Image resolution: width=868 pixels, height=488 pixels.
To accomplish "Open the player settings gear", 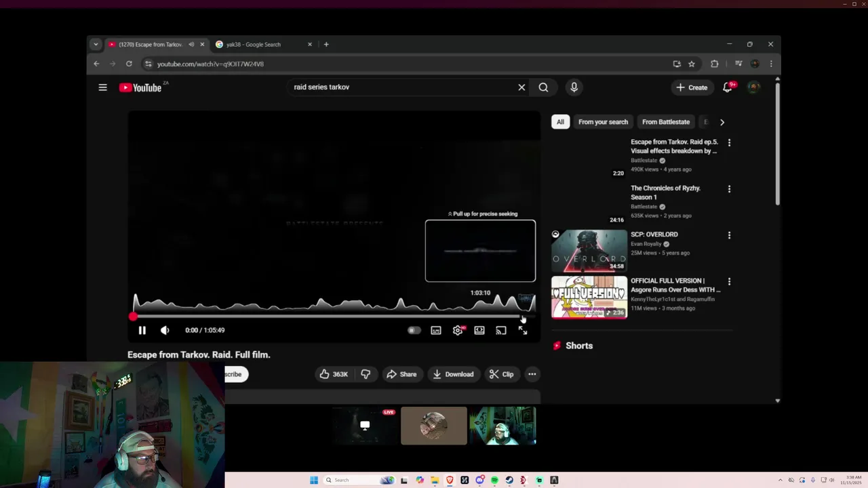I will point(458,330).
